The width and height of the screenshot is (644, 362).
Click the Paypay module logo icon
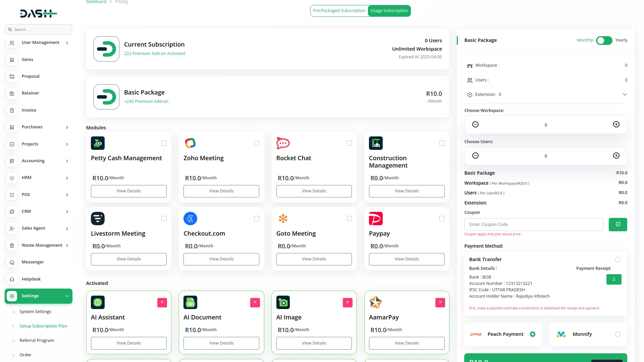tap(376, 219)
